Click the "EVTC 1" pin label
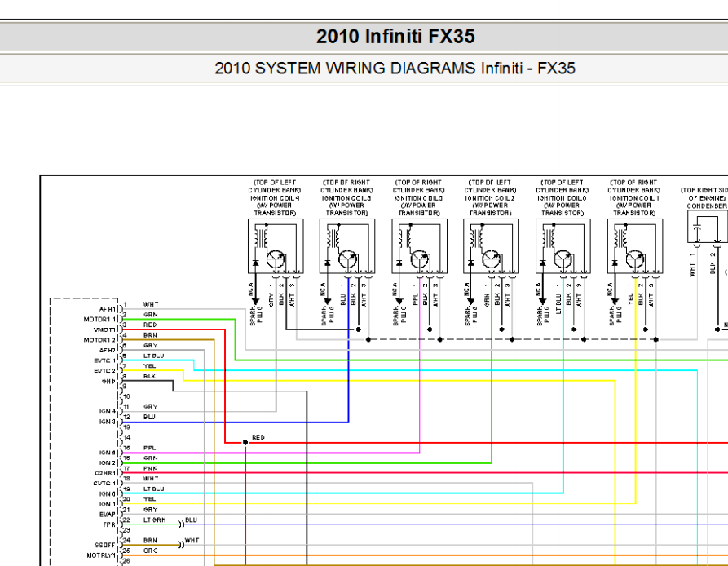 pyautogui.click(x=104, y=360)
